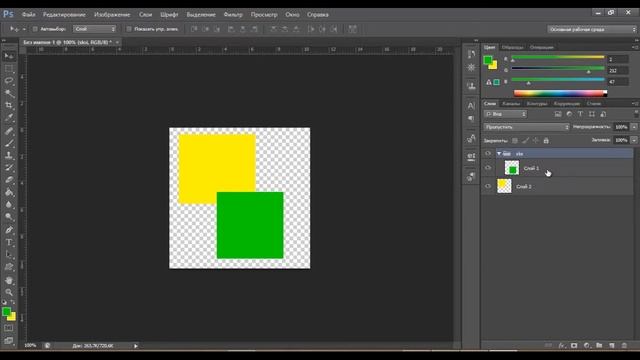Open the Layers panel flyout menu
The width and height of the screenshot is (640, 360).
pos(636,104)
